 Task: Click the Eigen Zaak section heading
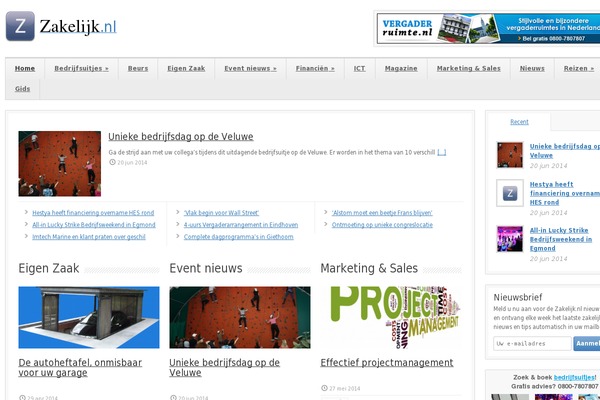pyautogui.click(x=49, y=268)
